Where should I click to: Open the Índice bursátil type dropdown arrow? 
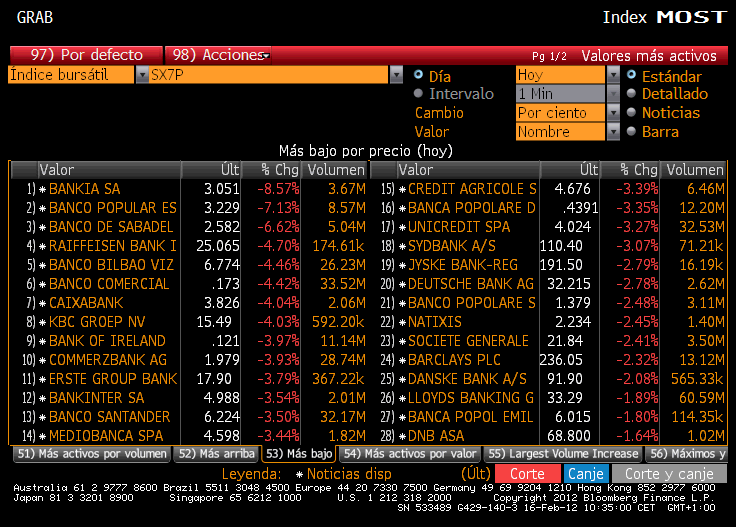(142, 75)
